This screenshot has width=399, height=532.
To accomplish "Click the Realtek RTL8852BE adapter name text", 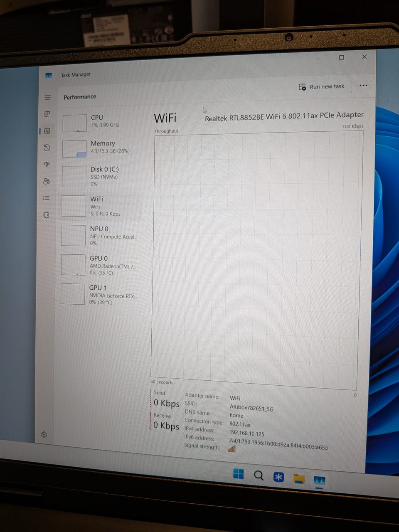I will (284, 117).
